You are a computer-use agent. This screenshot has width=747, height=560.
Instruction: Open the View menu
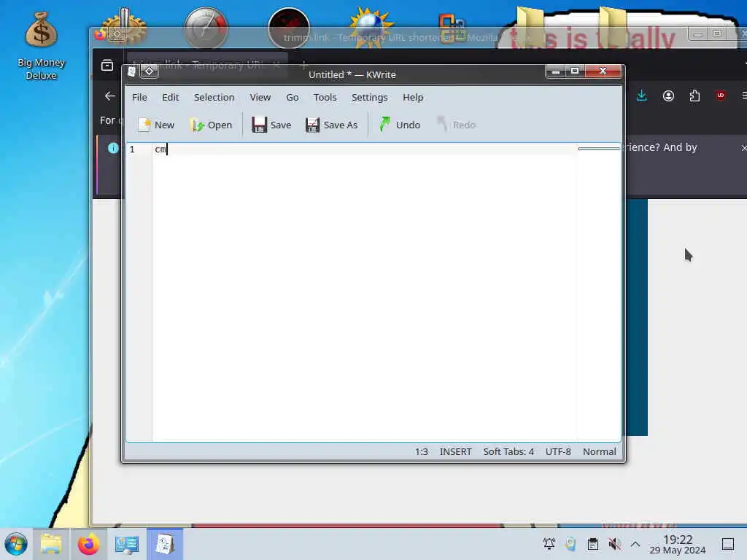(x=260, y=97)
